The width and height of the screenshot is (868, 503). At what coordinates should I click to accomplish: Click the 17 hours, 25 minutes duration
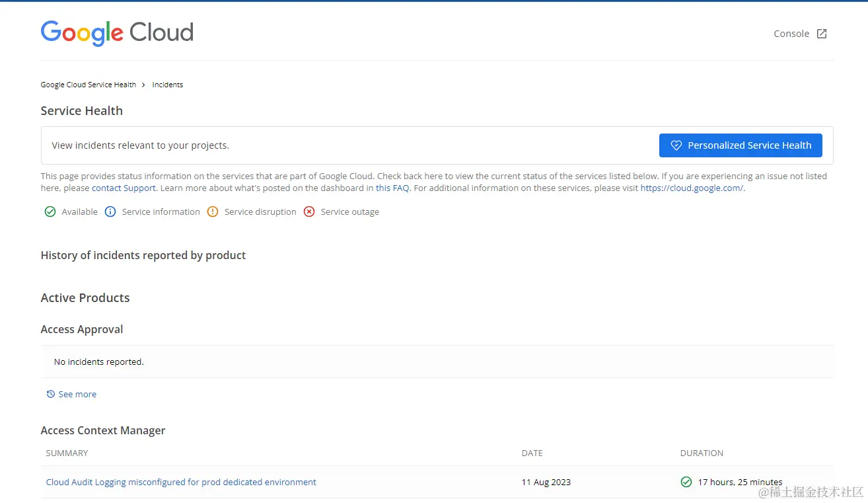[x=740, y=482]
